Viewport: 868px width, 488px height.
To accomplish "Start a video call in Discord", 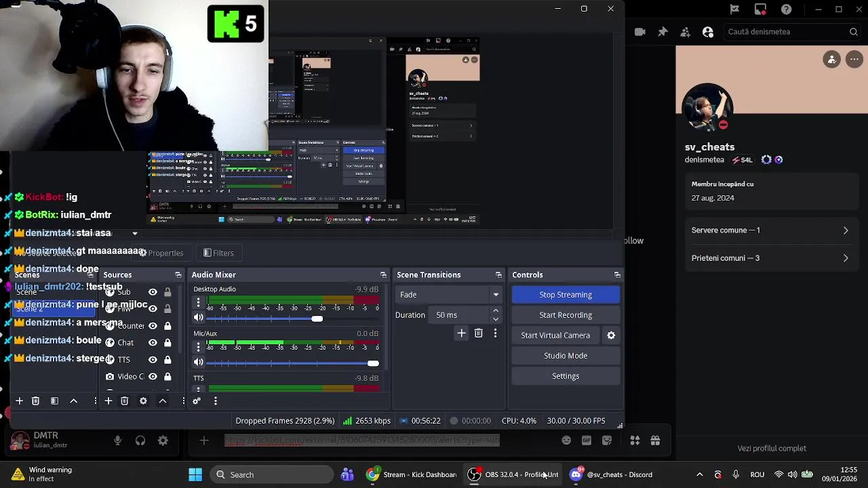I will pyautogui.click(x=639, y=32).
